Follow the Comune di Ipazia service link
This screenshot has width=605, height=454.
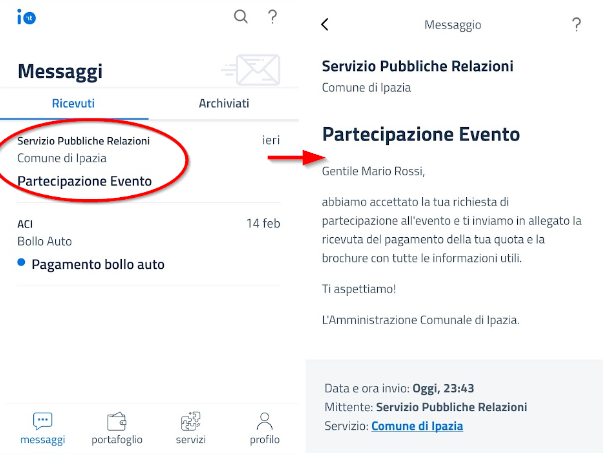417,426
